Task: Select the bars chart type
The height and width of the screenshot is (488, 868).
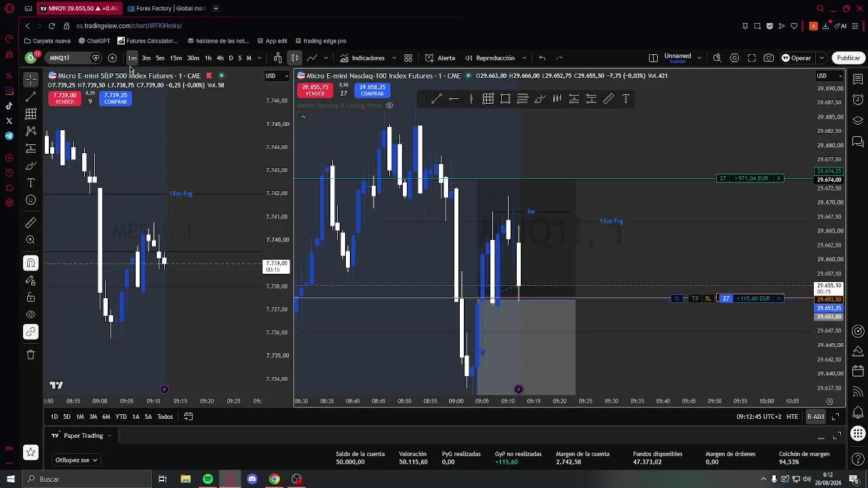Action: point(277,58)
